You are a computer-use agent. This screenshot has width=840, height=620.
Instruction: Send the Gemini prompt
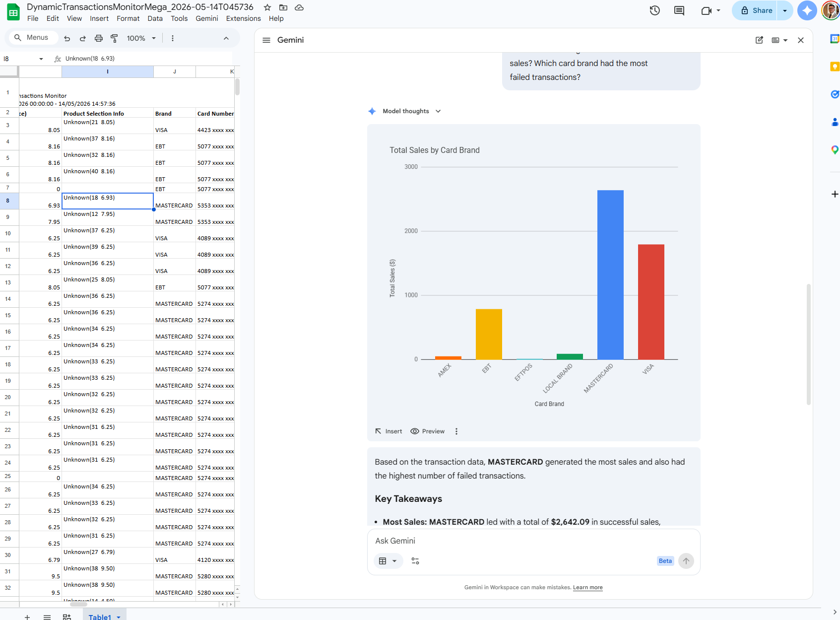(686, 561)
